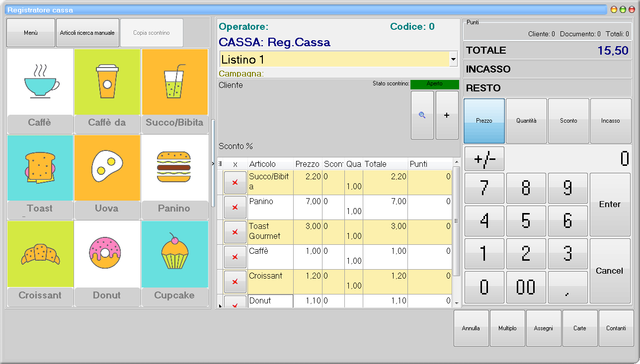
Task: Switch keypad to Quantità mode
Action: 526,121
